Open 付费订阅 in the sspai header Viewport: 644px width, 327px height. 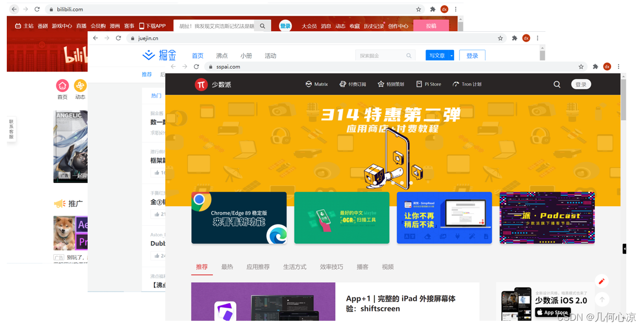(x=353, y=84)
